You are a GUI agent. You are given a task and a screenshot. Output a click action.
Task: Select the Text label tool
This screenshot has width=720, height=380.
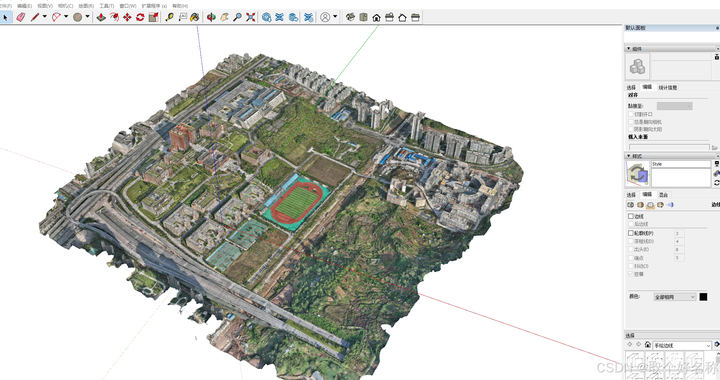coord(182,17)
